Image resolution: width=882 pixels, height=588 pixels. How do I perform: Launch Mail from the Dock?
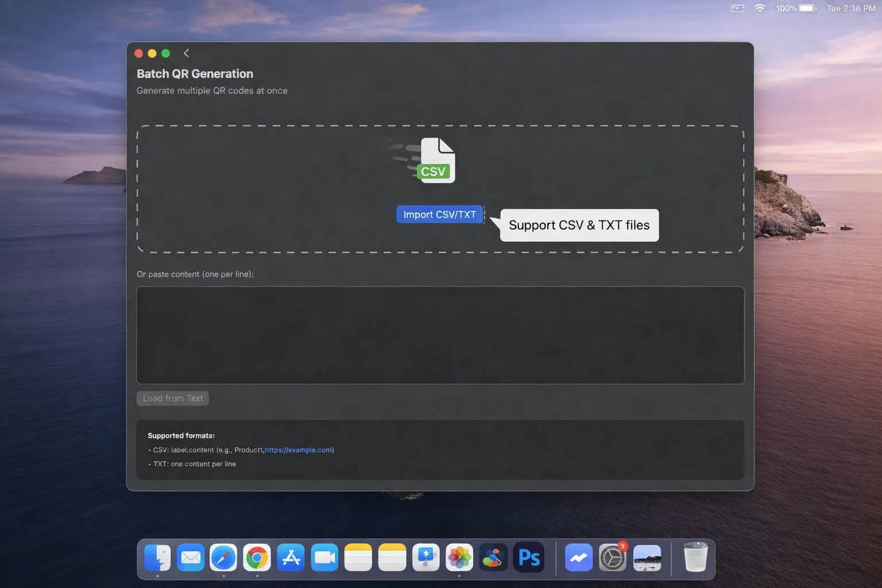point(191,558)
